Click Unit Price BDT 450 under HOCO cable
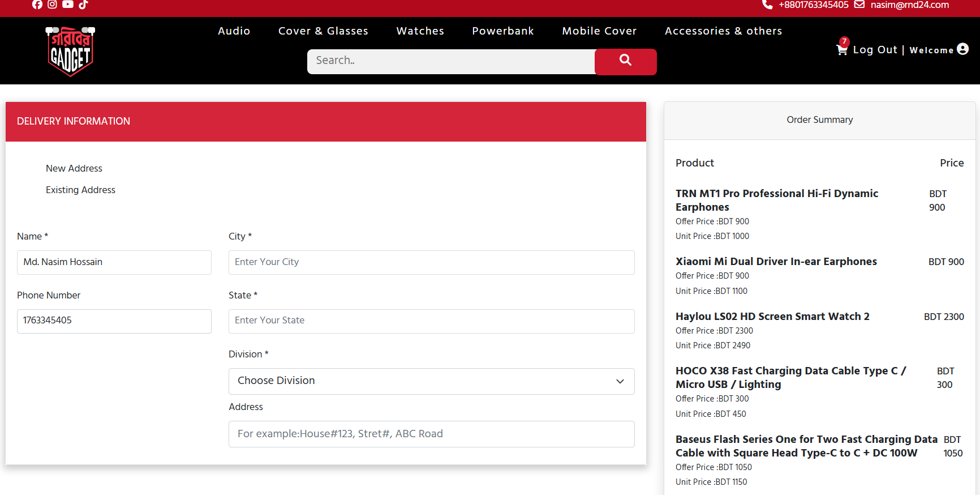The height and width of the screenshot is (495, 980). coord(711,414)
